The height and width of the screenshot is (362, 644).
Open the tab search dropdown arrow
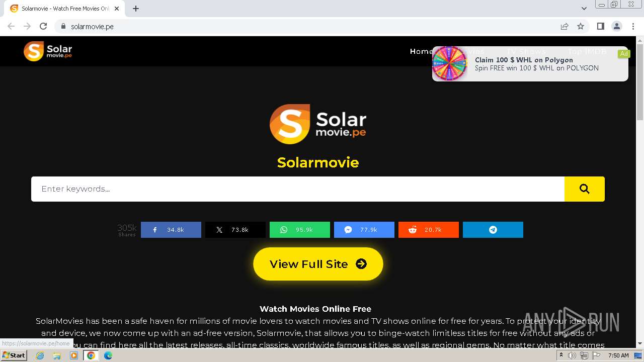[584, 9]
